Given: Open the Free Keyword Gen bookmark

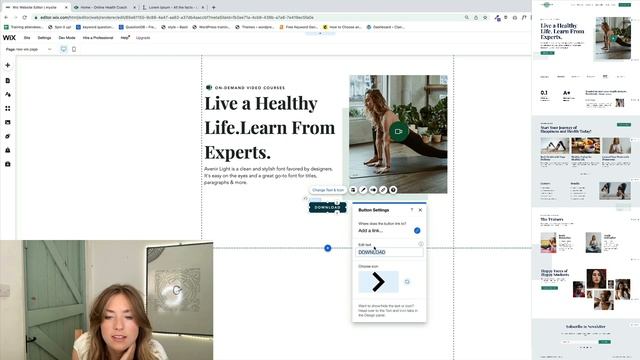Looking at the screenshot, I should [298, 27].
